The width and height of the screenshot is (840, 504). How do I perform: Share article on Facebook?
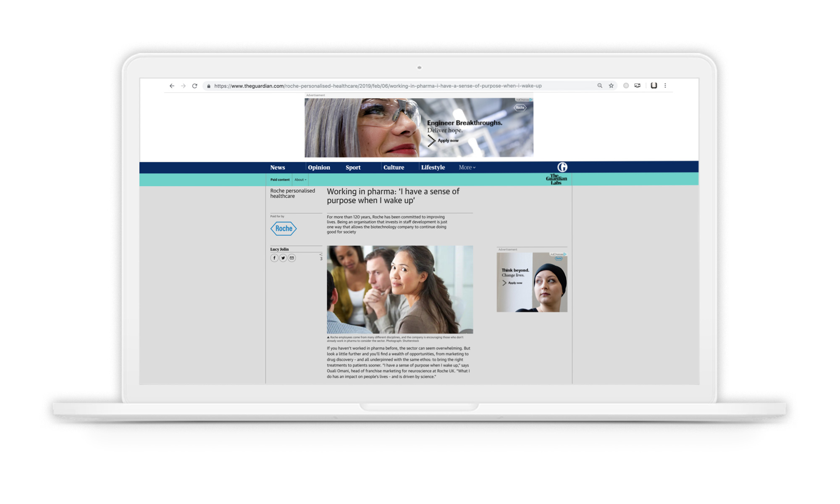(274, 258)
